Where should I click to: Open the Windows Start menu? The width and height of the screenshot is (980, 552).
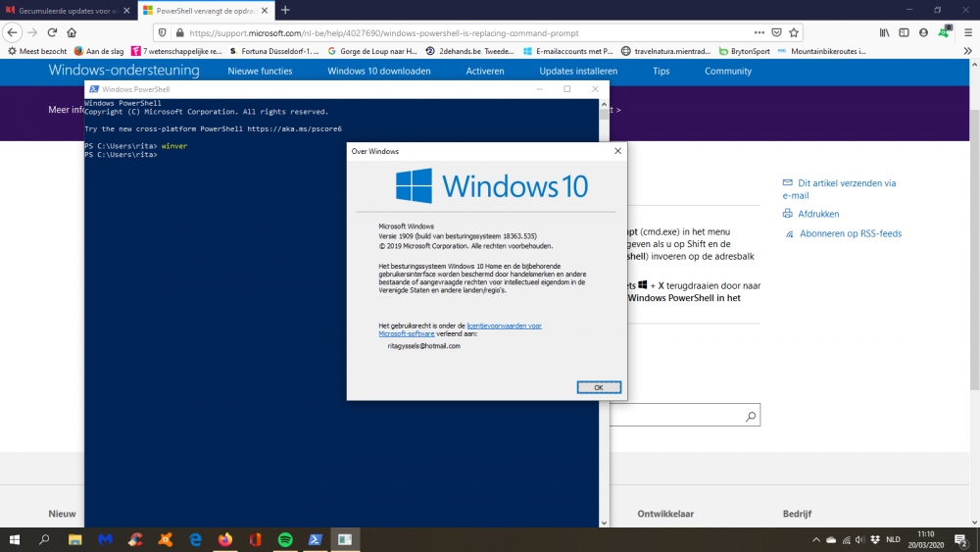pyautogui.click(x=15, y=539)
